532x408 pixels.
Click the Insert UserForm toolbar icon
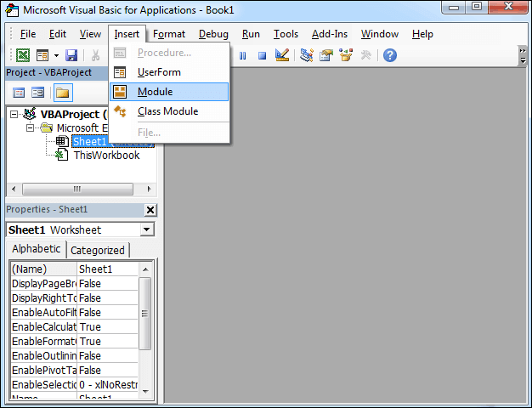42,55
